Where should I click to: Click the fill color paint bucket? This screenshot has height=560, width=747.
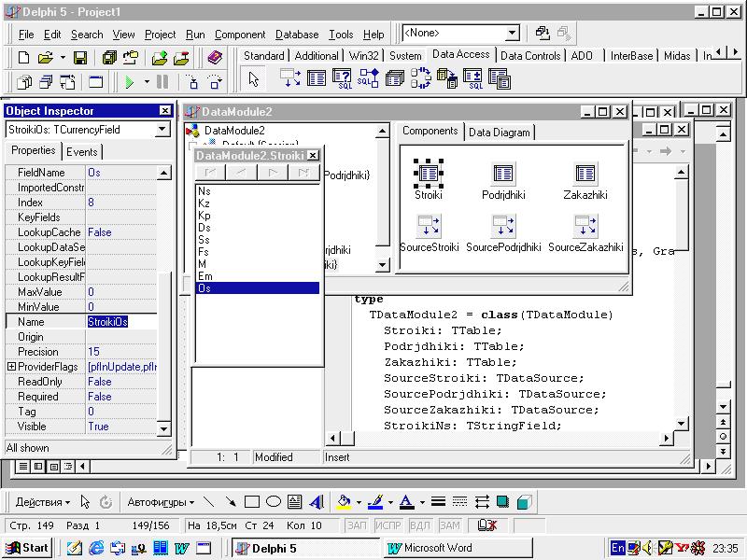pyautogui.click(x=344, y=502)
